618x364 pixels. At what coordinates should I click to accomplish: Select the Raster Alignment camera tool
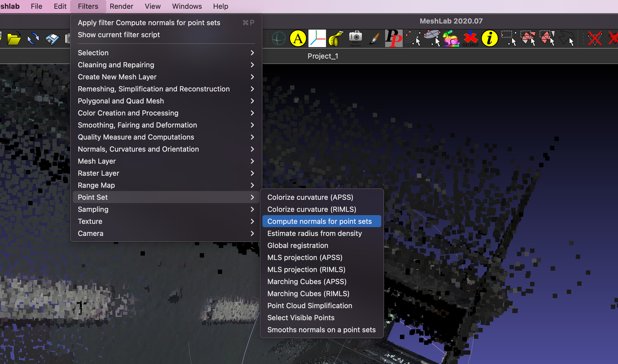355,38
